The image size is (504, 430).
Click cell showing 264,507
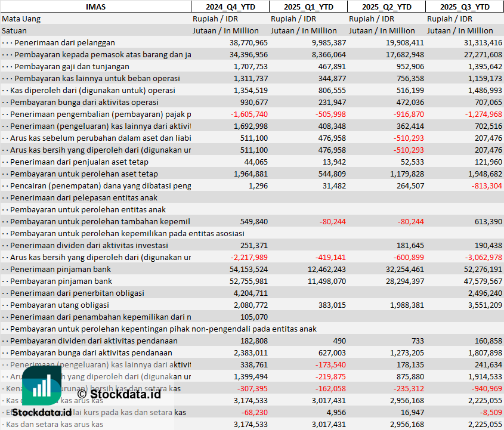(410, 185)
